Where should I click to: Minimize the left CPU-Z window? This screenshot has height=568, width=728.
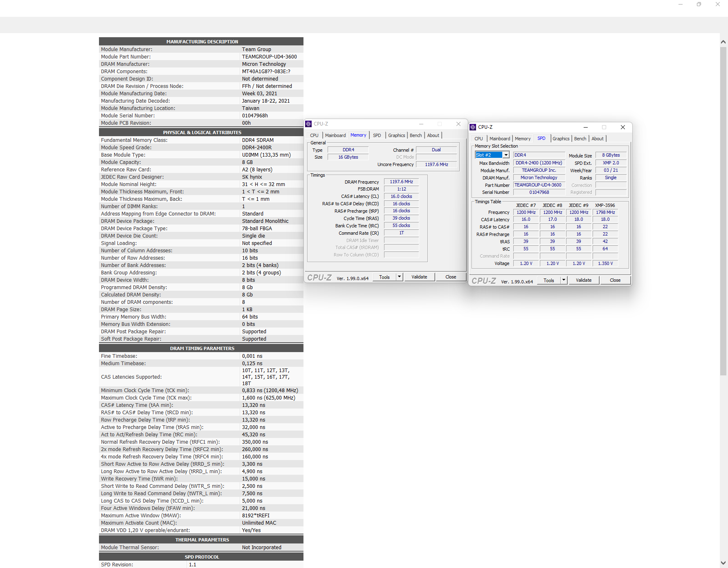421,124
